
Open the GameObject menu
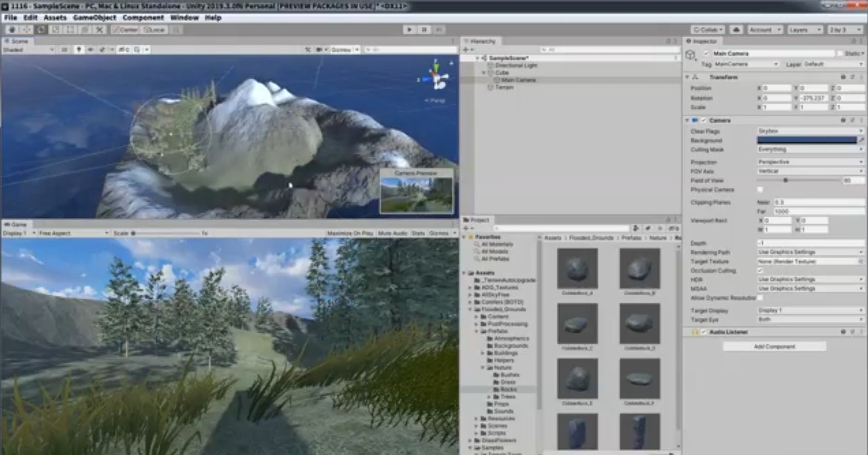pyautogui.click(x=94, y=18)
